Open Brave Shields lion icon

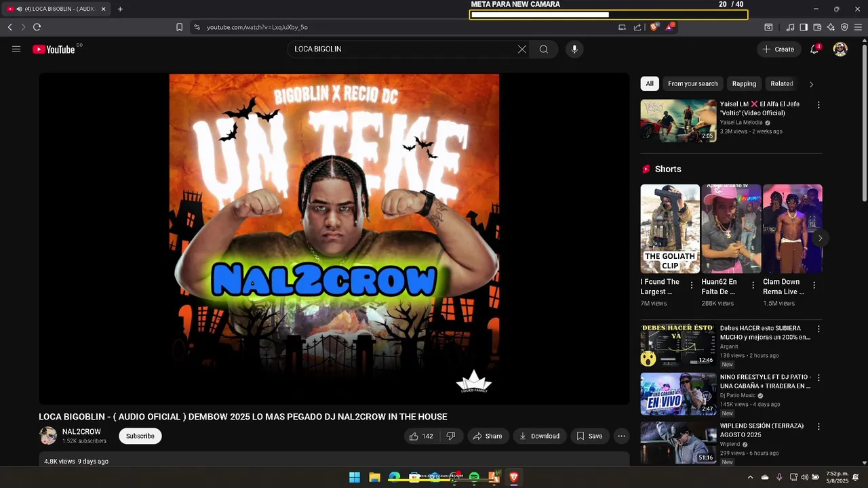(x=654, y=27)
